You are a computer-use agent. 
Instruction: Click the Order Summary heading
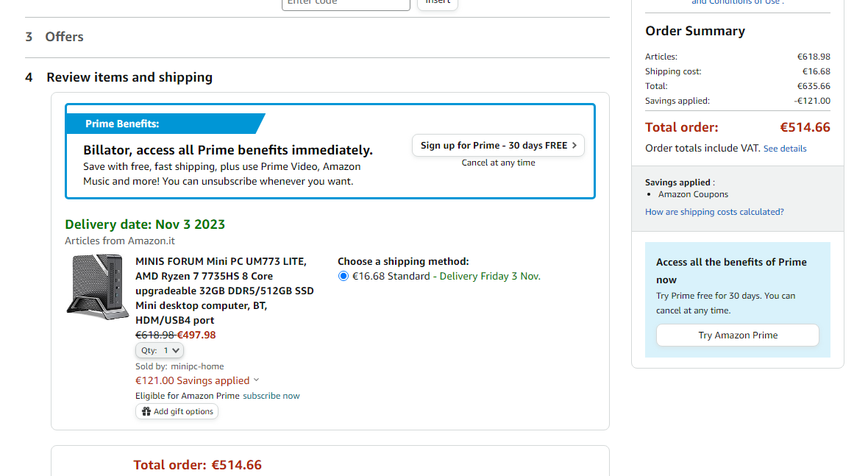coord(695,31)
